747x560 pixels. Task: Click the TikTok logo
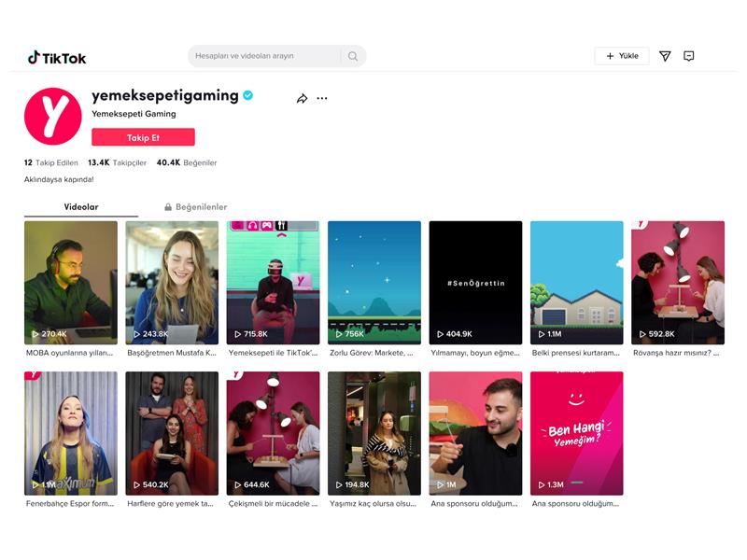(x=57, y=58)
